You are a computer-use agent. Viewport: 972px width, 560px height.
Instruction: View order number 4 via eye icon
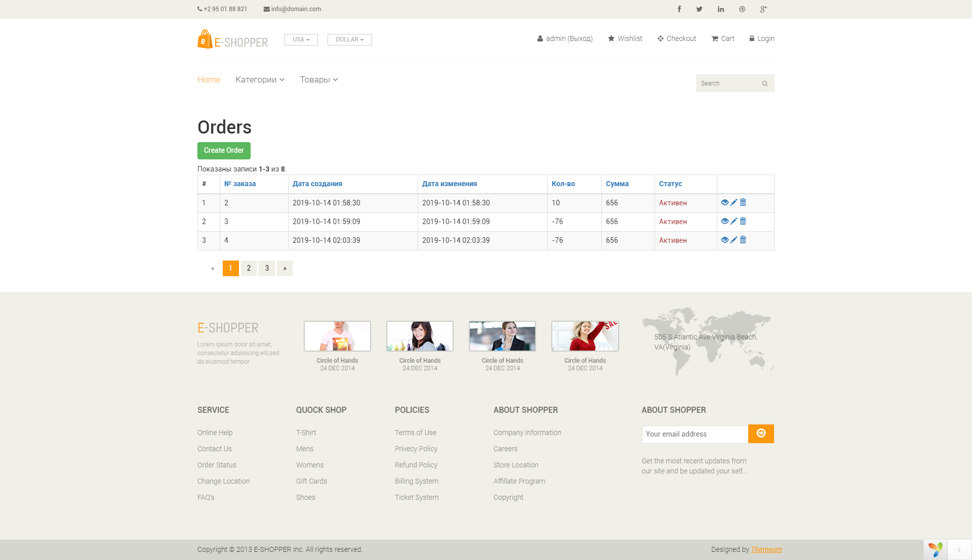point(724,240)
